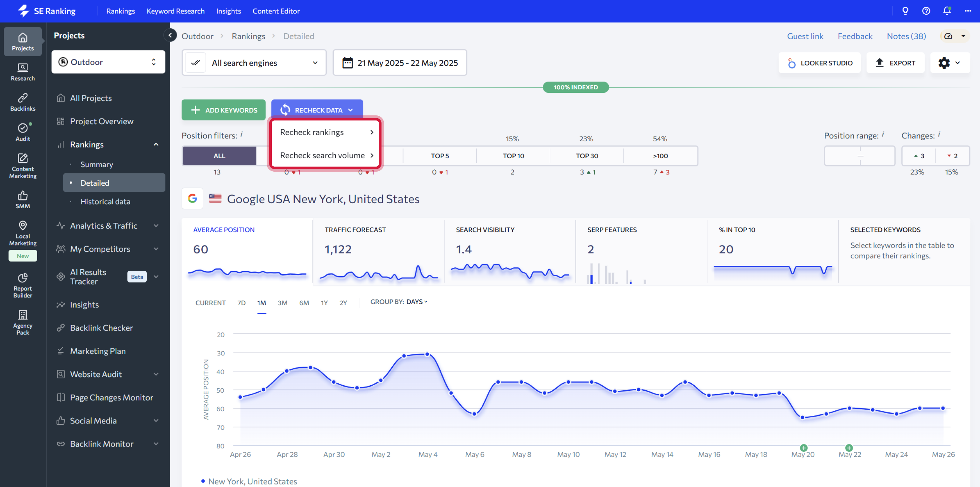Viewport: 980px width, 487px height.
Task: Click the Recheck Data button
Action: [x=317, y=110]
